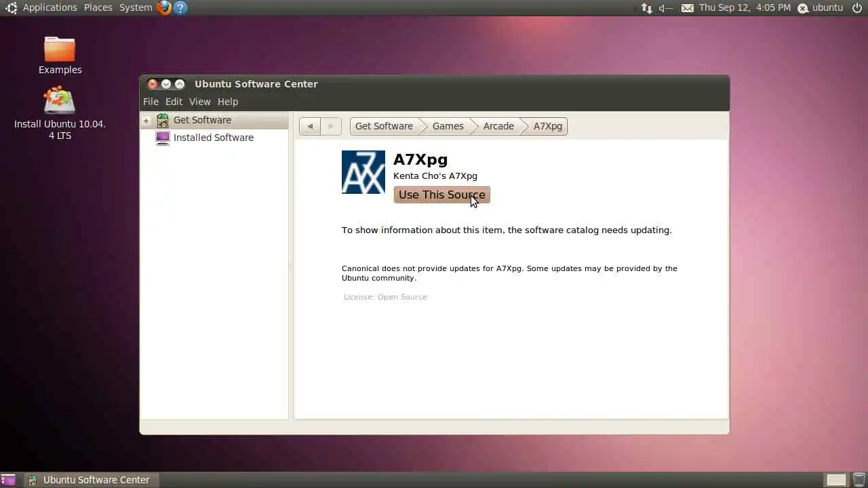Close the Ubuntu Software Center window
Image resolution: width=868 pixels, height=488 pixels.
[x=153, y=84]
